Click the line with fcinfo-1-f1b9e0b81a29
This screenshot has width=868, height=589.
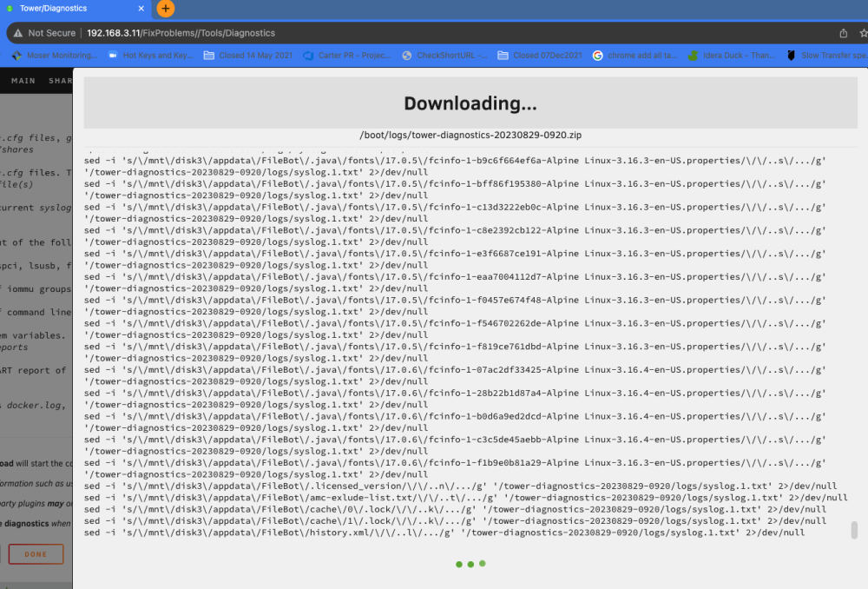pyautogui.click(x=455, y=469)
